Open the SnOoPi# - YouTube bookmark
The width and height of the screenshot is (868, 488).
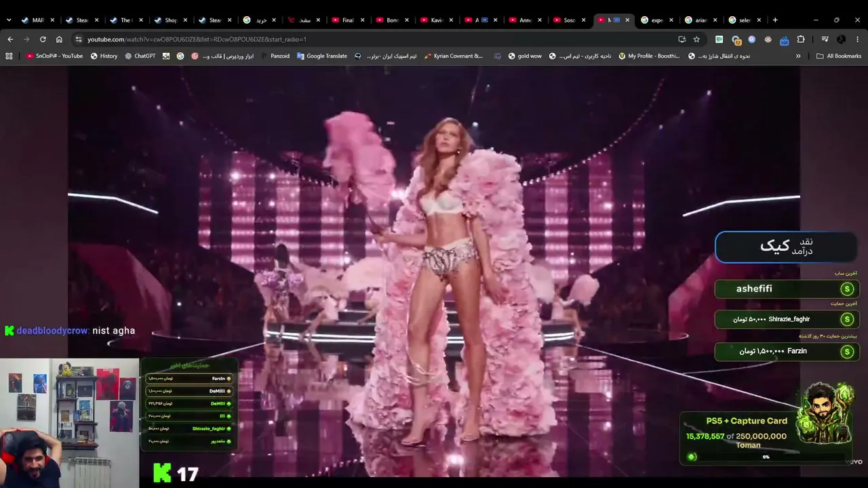point(54,56)
